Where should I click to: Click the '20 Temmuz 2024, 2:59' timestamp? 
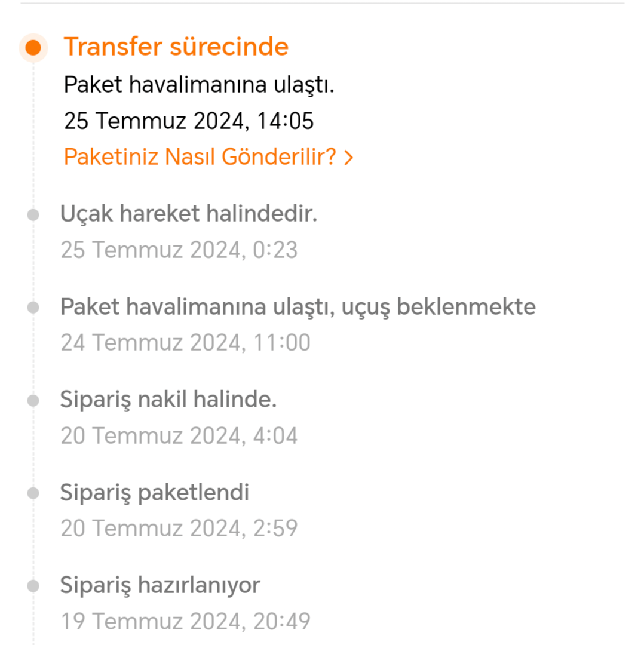[179, 528]
